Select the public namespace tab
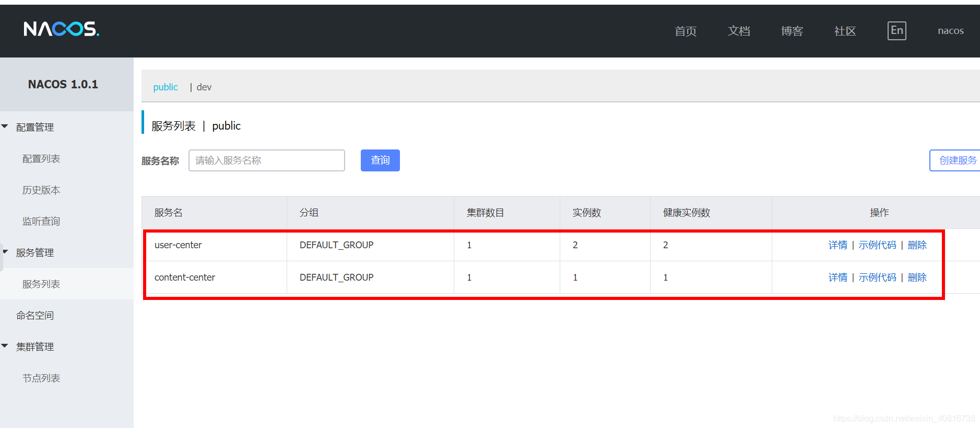980x428 pixels. click(x=166, y=87)
